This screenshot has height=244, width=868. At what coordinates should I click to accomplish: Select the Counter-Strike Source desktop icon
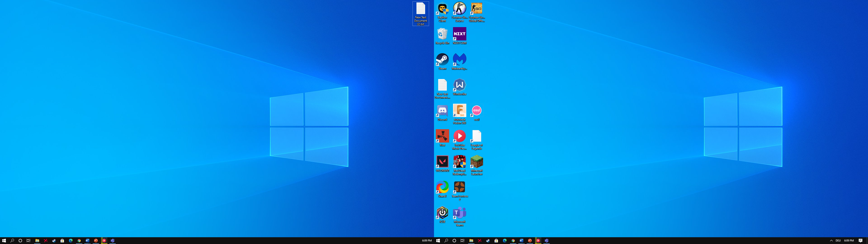point(459,12)
